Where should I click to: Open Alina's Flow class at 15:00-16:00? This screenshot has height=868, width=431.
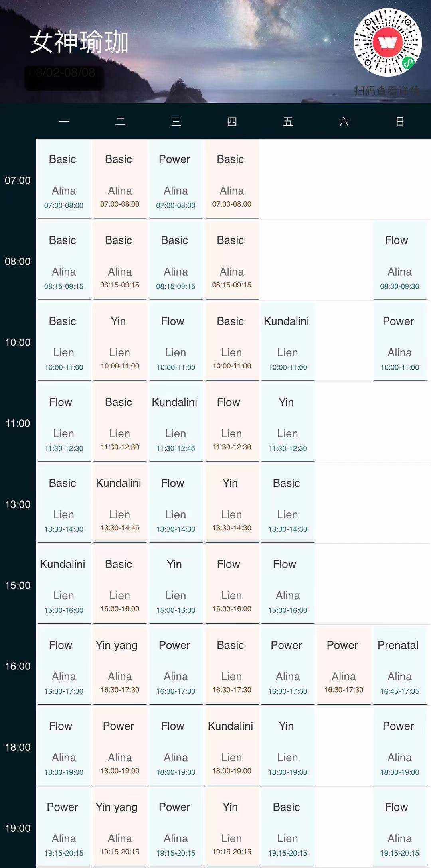[x=287, y=584]
